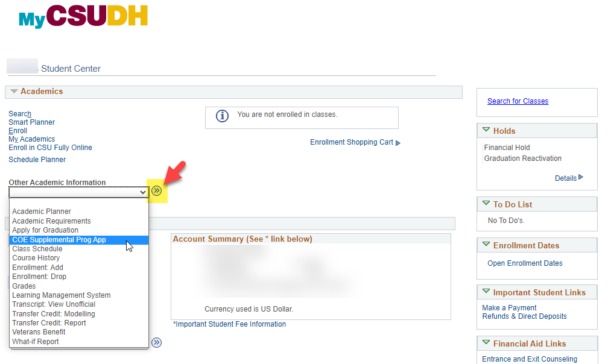This screenshot has width=608, height=364.
Task: Open Enroll in CSU Fully Online link
Action: [x=51, y=148]
